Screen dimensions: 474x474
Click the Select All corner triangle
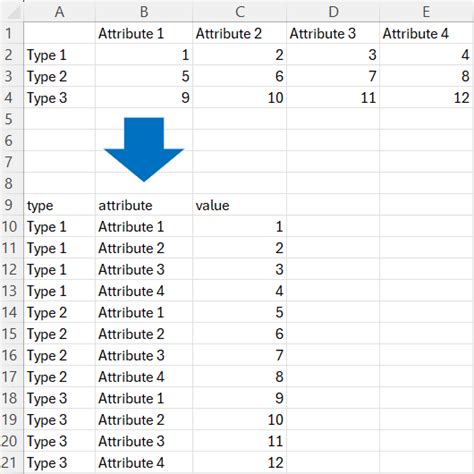pyautogui.click(x=13, y=12)
